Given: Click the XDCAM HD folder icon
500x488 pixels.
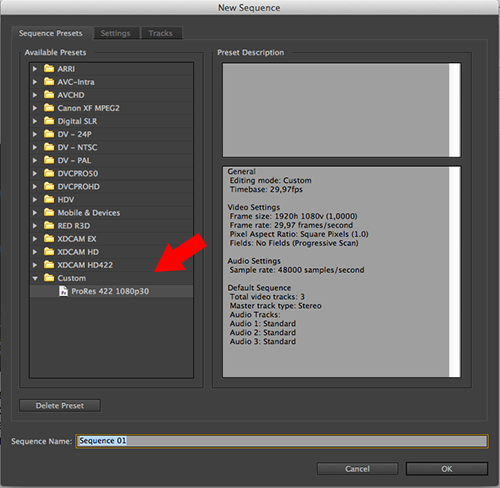Looking at the screenshot, I should tap(49, 252).
